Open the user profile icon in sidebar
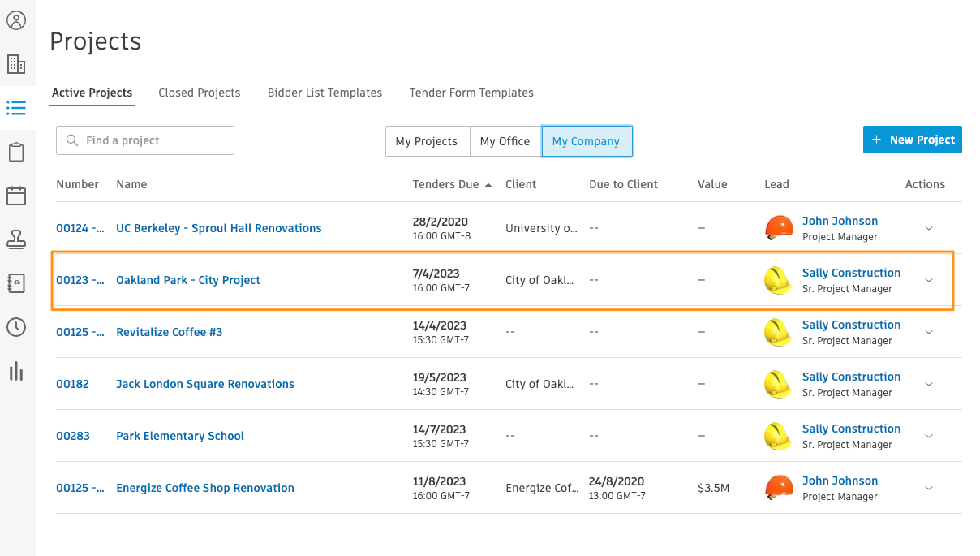The image size is (980, 556). 17,20
